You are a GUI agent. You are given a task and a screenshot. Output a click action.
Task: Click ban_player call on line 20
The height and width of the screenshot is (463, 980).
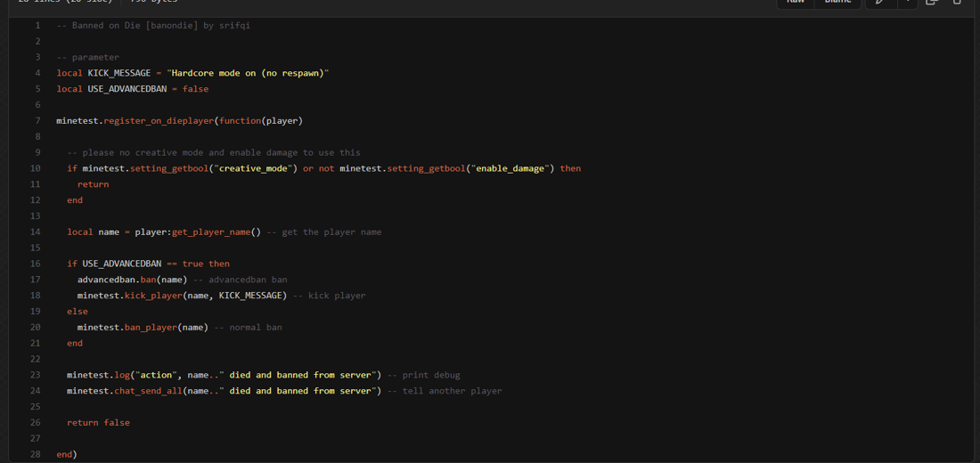pos(151,328)
